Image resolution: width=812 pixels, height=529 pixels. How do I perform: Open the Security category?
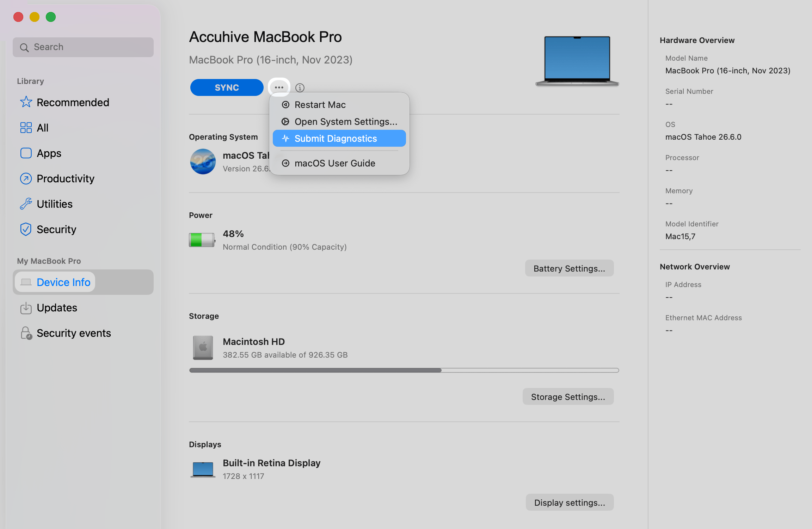[83, 229]
